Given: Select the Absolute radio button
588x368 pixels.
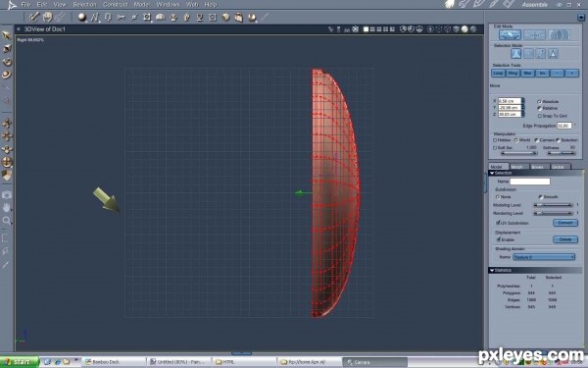Looking at the screenshot, I should [x=539, y=102].
